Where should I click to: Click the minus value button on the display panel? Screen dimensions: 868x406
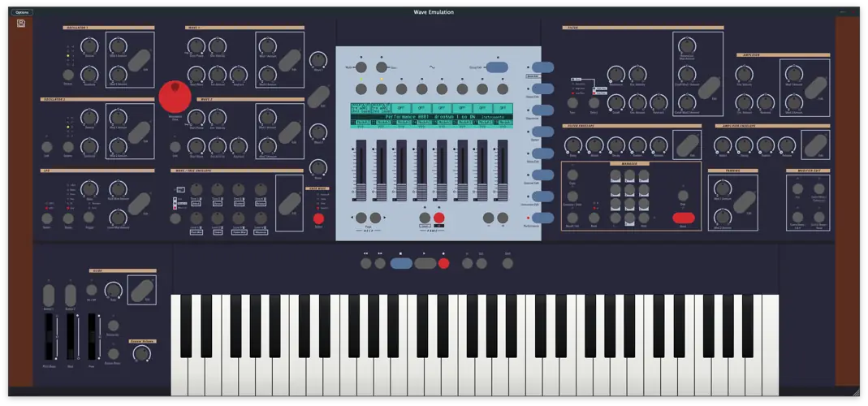(488, 218)
